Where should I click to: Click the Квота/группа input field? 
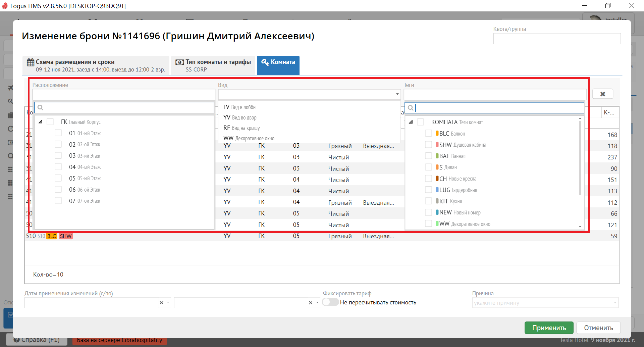click(x=557, y=39)
